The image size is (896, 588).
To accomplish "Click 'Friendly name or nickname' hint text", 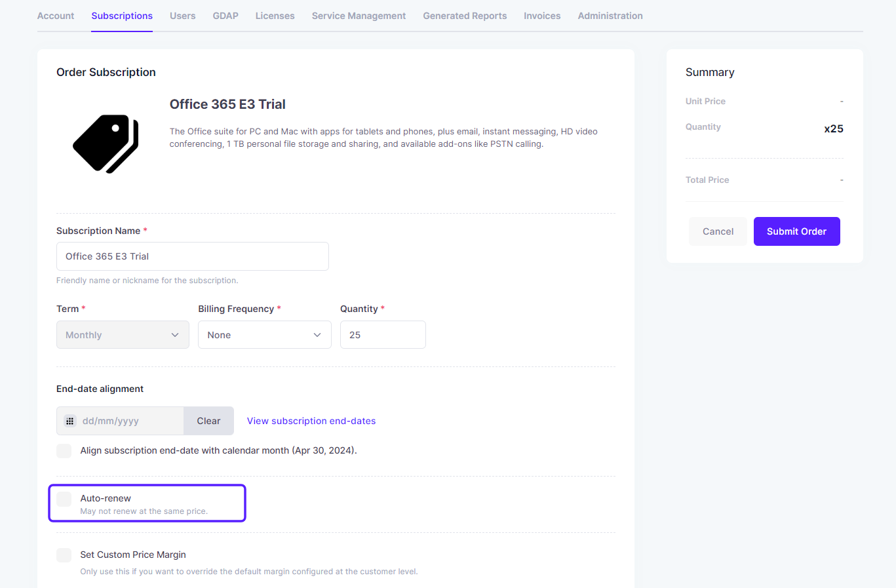I will click(147, 281).
